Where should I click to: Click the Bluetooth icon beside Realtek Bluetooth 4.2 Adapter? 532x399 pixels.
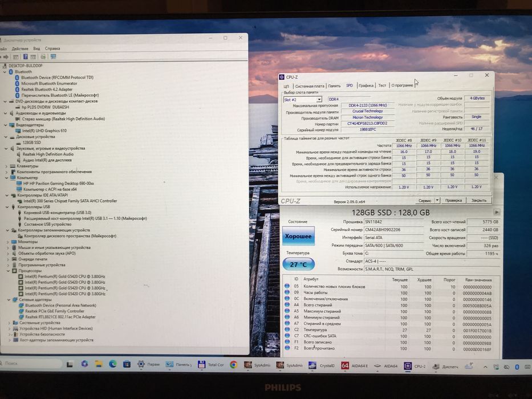(x=17, y=89)
